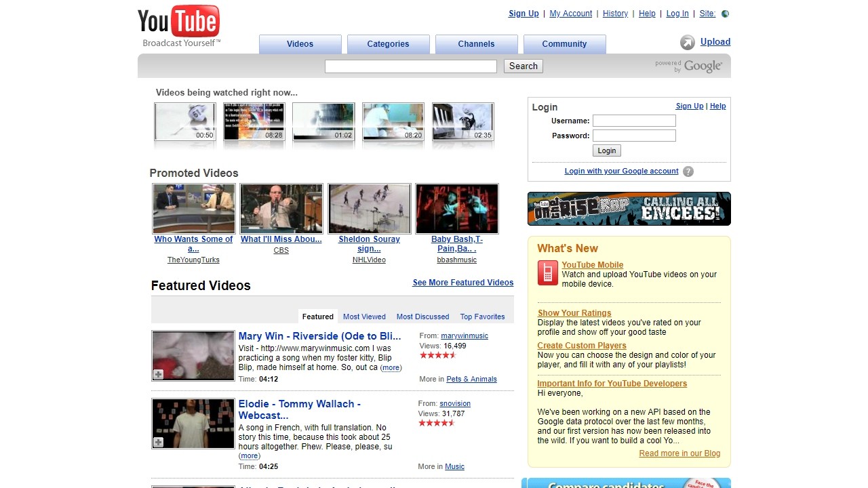
Task: Open TheYoungTurks promoted video thumbnail
Action: click(x=194, y=209)
